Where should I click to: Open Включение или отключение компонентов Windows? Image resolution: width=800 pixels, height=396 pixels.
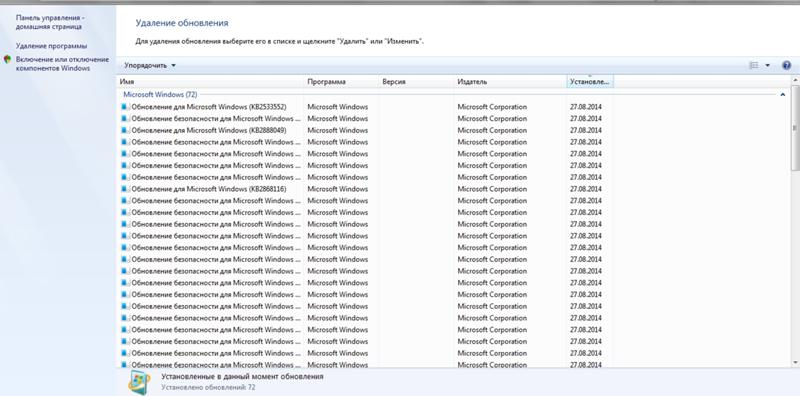pyautogui.click(x=62, y=64)
